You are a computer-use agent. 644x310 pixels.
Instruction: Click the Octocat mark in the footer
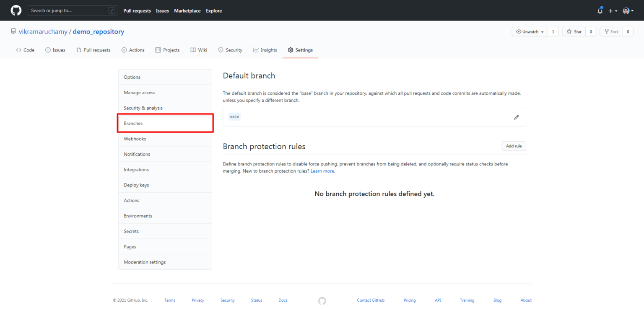pos(322,300)
